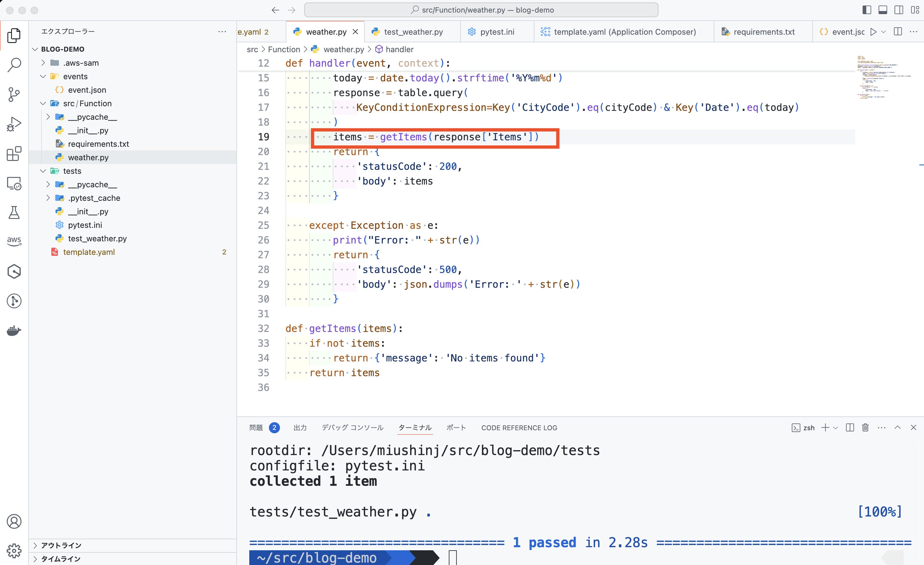Open the Remote Explorer icon
The height and width of the screenshot is (565, 924).
14,183
